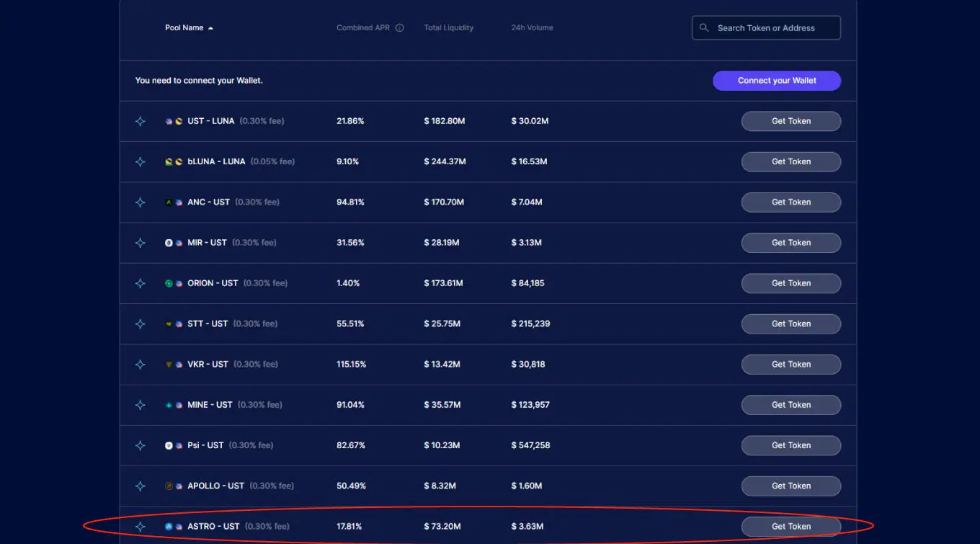This screenshot has width=980, height=544.
Task: Click the token pair icons for MIR - UST
Action: pos(174,243)
